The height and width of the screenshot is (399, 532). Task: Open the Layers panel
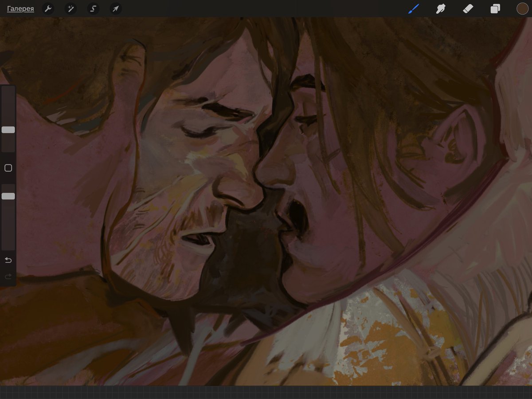[495, 8]
